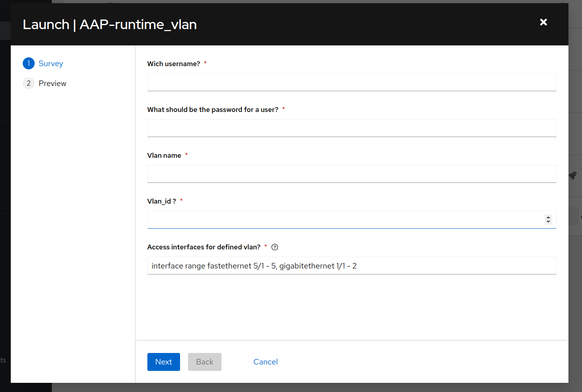
Task: Close the Launch dialog with the X
Action: 543,22
